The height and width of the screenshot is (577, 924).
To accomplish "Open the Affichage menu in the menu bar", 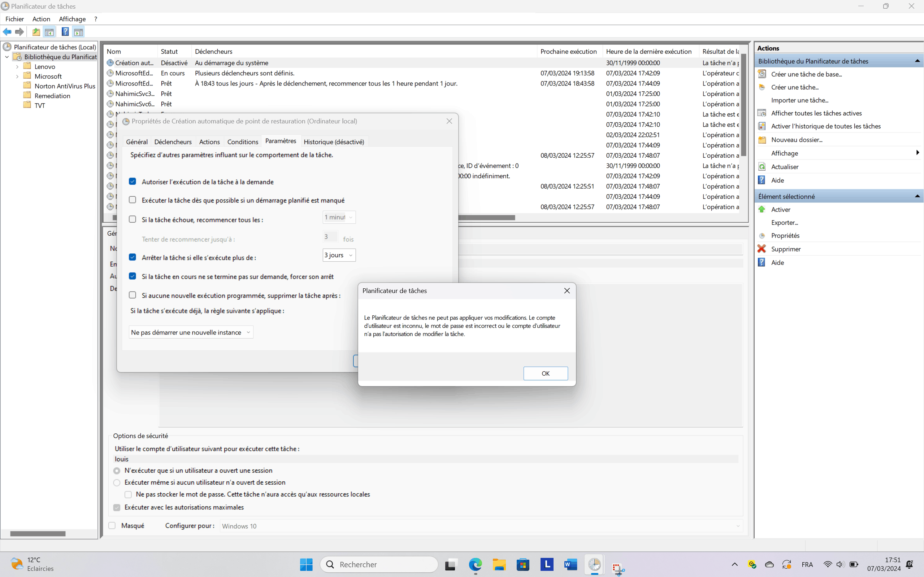I will pyautogui.click(x=72, y=19).
